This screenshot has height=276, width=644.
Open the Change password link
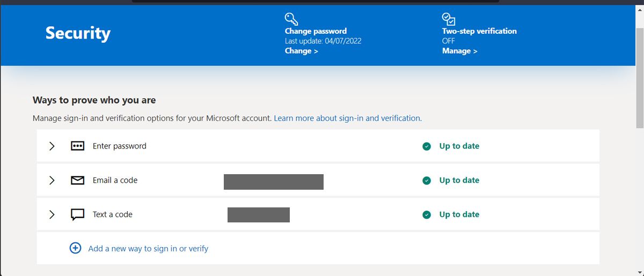click(301, 51)
